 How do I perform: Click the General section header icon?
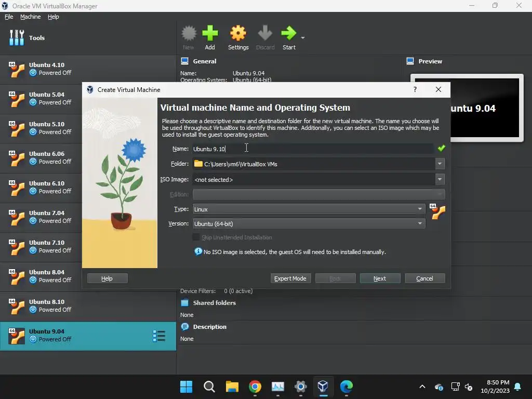(184, 61)
